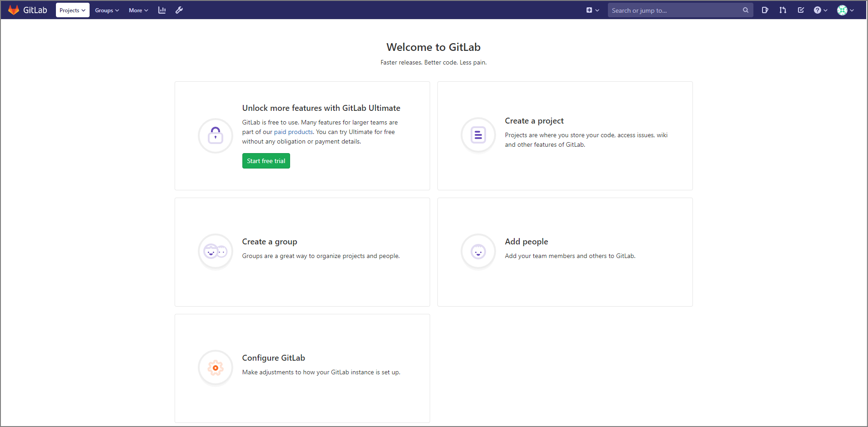Open the analytics bar chart icon
868x427 pixels.
(162, 10)
